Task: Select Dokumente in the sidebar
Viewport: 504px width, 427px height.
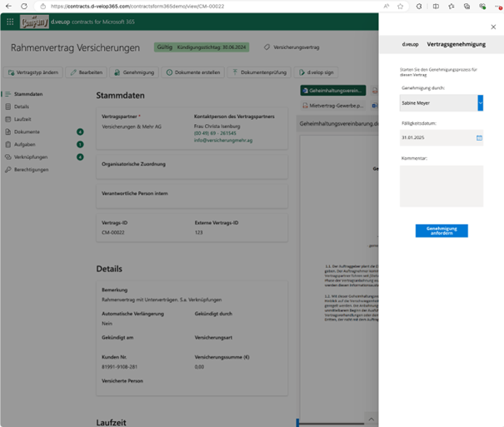Action: coord(27,132)
